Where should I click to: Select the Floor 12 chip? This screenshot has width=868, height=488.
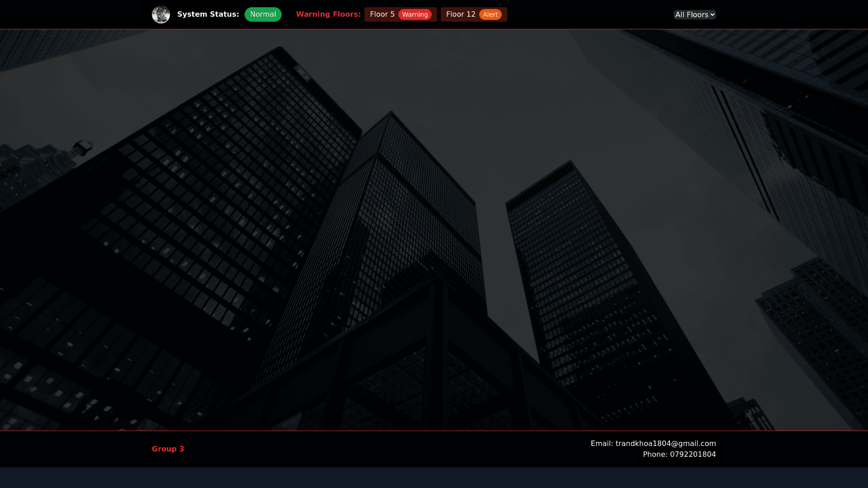(473, 14)
